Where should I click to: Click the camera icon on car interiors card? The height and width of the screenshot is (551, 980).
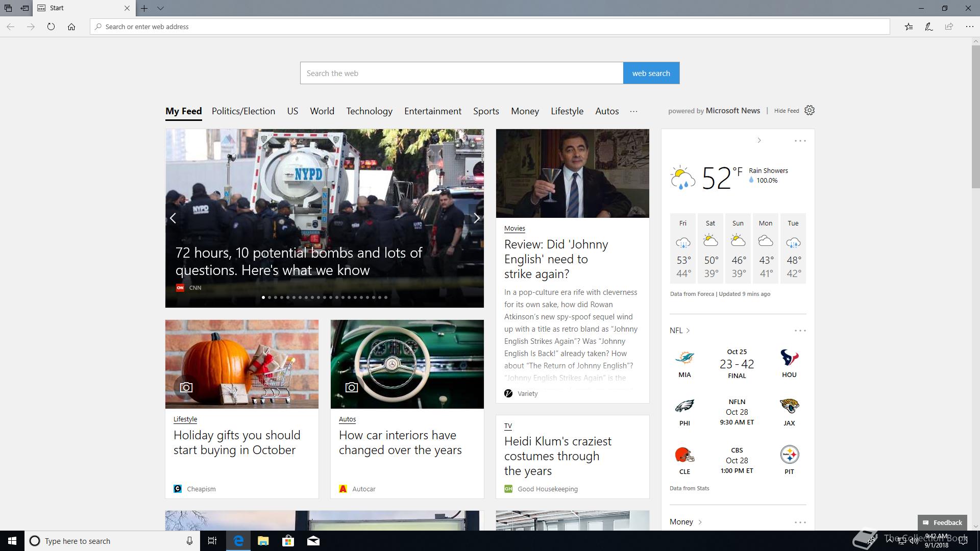tap(352, 387)
